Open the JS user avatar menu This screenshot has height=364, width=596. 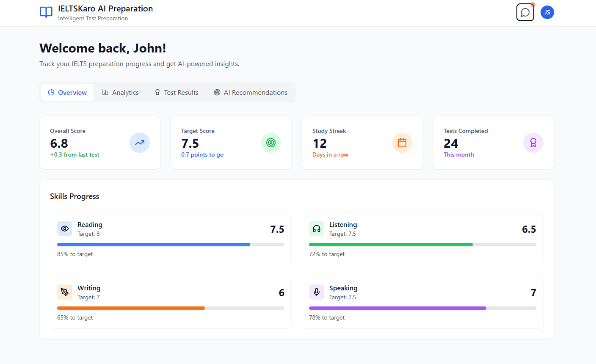coord(547,12)
